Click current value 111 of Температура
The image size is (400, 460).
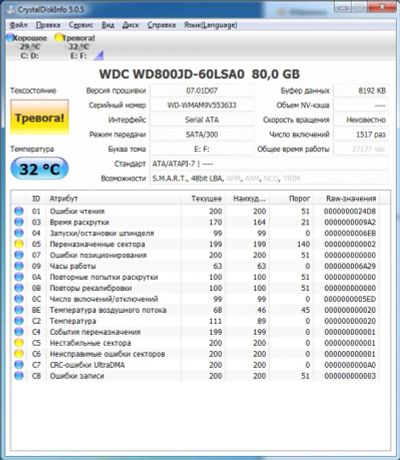point(215,321)
